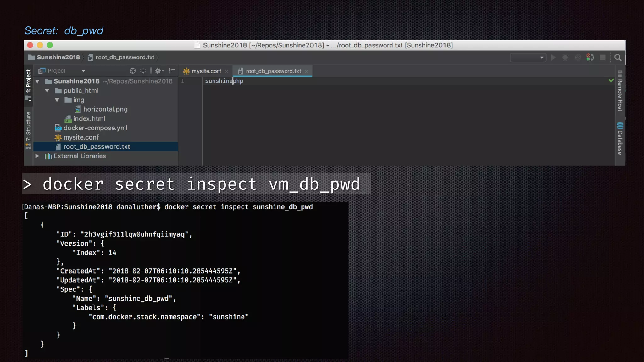Close the mysite.conf tab

(226, 71)
